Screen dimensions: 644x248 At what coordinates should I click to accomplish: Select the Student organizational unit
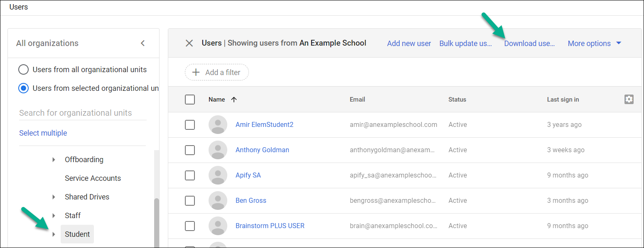click(77, 234)
